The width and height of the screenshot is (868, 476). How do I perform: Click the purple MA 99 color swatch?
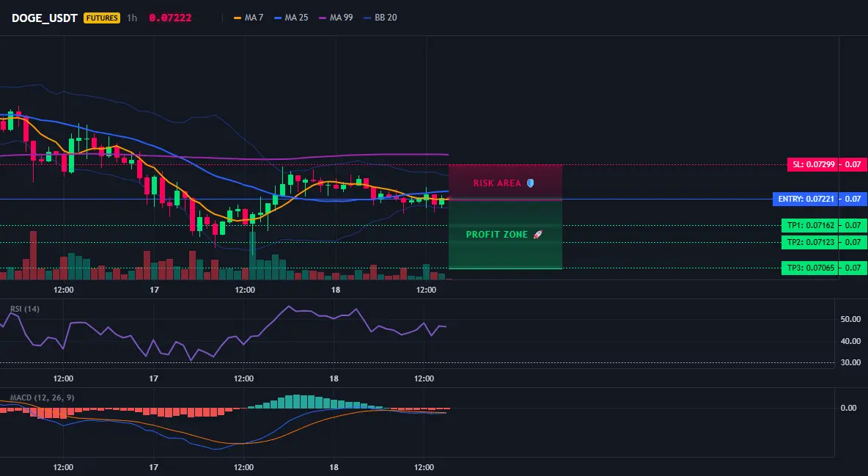323,18
